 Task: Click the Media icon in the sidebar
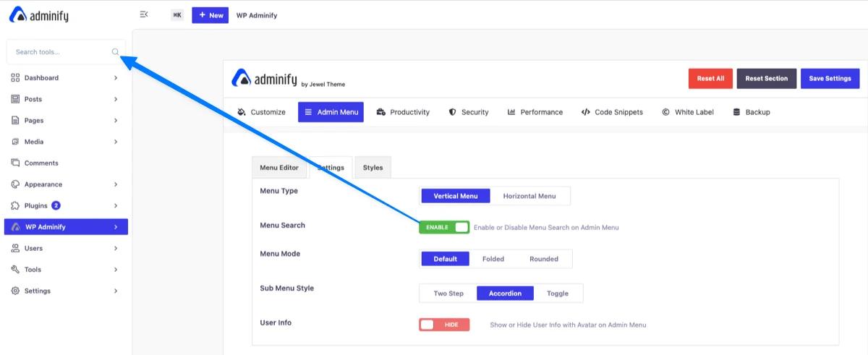[x=15, y=142]
